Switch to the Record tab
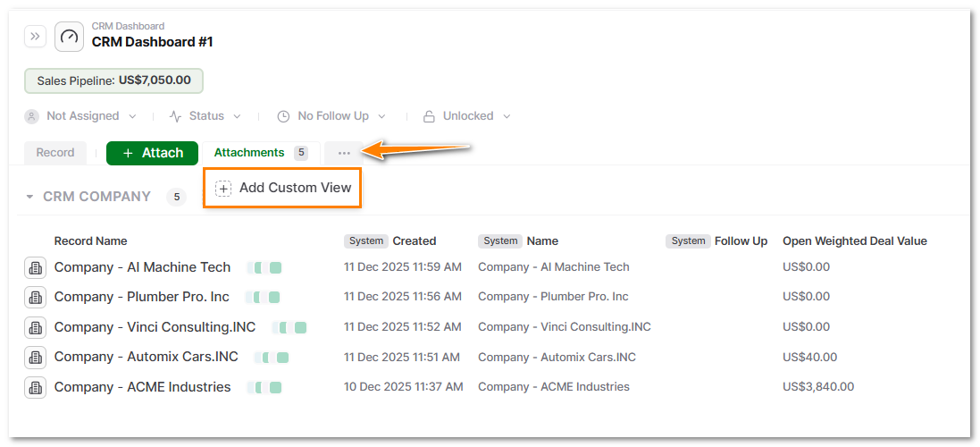 pos(55,153)
